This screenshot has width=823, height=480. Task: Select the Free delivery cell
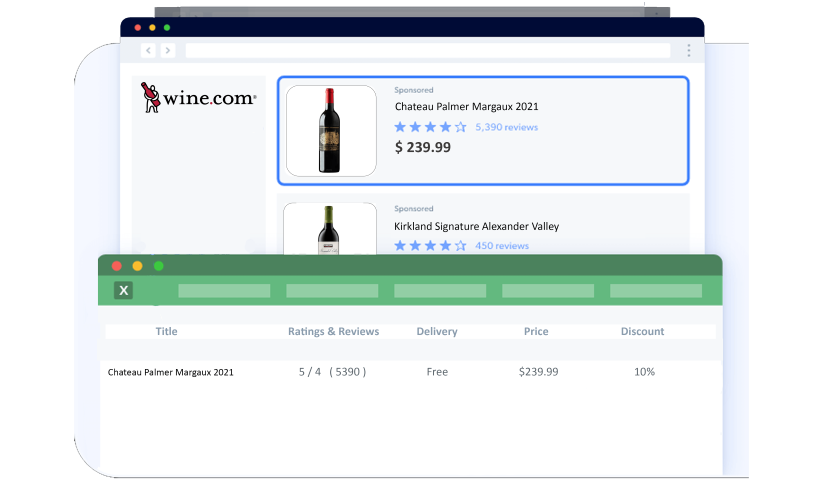point(437,372)
